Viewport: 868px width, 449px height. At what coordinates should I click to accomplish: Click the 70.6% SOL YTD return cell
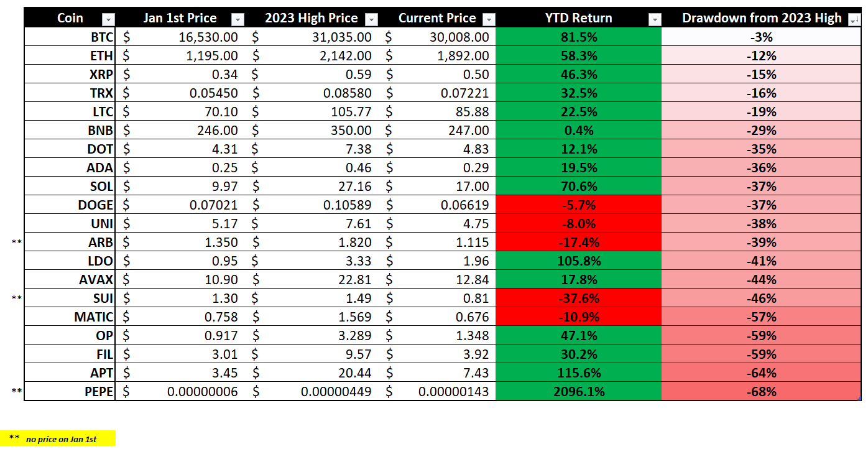579,187
